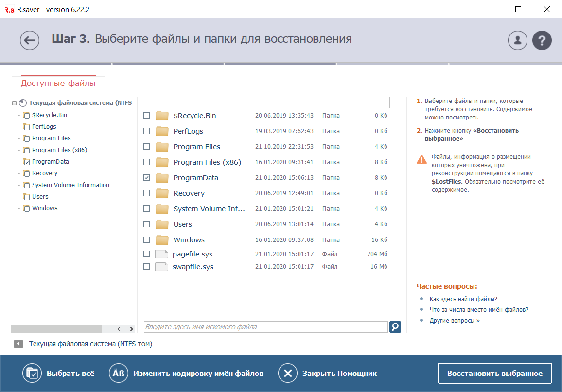The image size is (562, 392).
Task: Click the disk icon of the NTFS tree root
Action: pos(23,103)
